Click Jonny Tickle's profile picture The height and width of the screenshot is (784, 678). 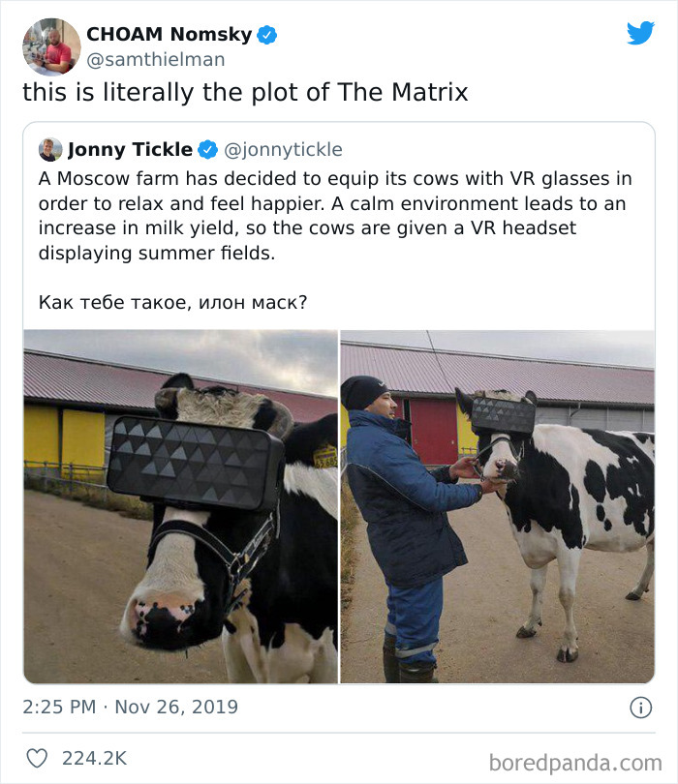(x=49, y=148)
